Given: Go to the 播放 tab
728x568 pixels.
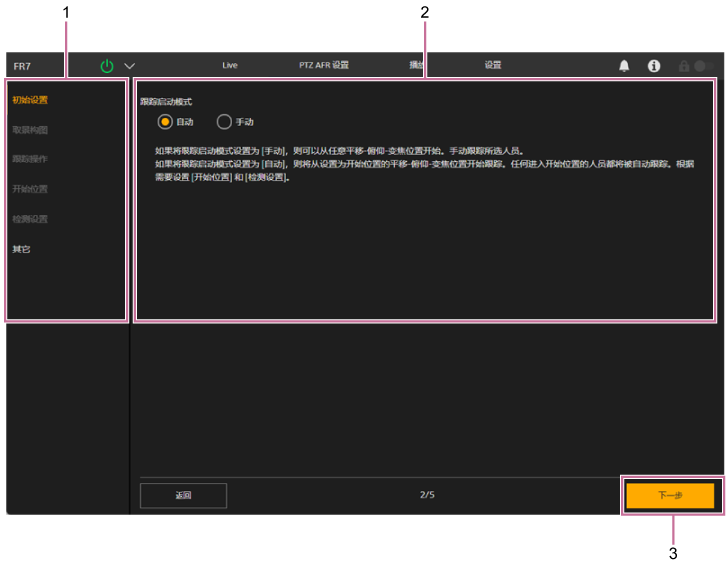Looking at the screenshot, I should (x=417, y=66).
